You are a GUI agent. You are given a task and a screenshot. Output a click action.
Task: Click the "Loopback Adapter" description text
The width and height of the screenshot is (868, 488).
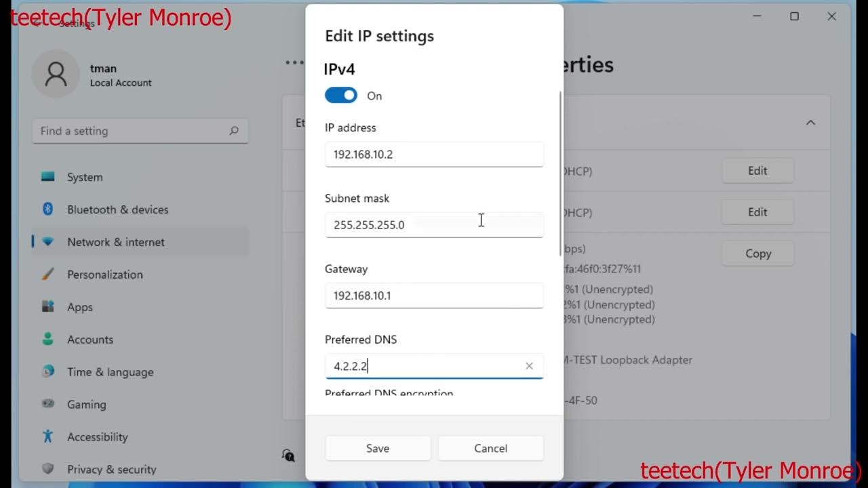tap(646, 360)
